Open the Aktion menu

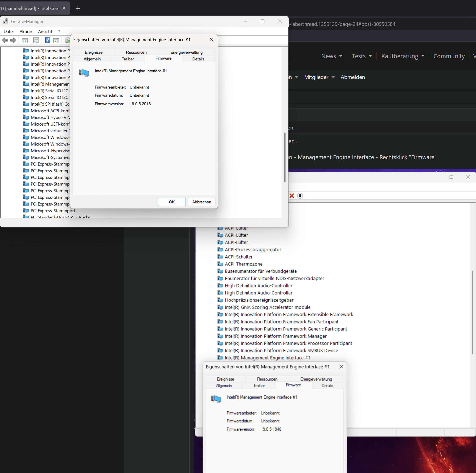click(x=26, y=32)
